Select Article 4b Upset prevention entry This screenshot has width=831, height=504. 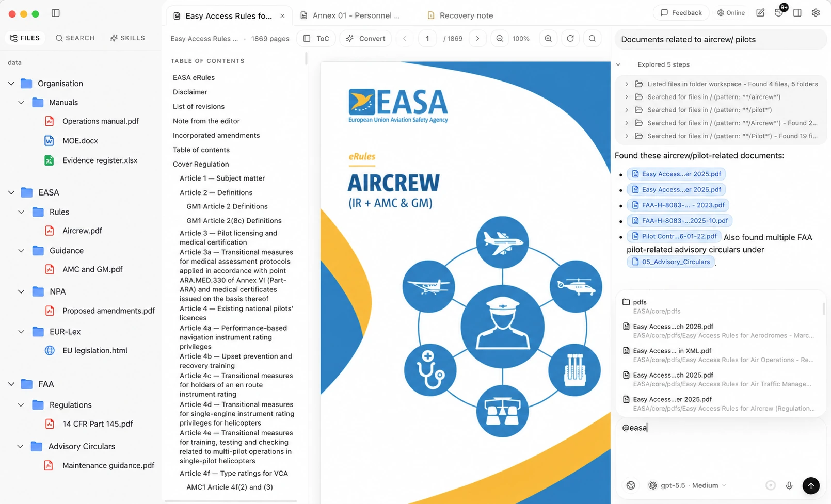236,361
